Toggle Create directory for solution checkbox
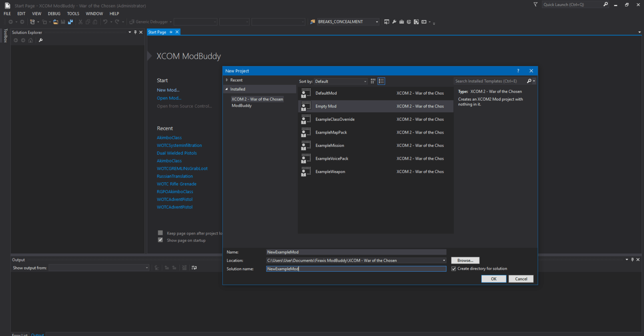 click(x=454, y=269)
